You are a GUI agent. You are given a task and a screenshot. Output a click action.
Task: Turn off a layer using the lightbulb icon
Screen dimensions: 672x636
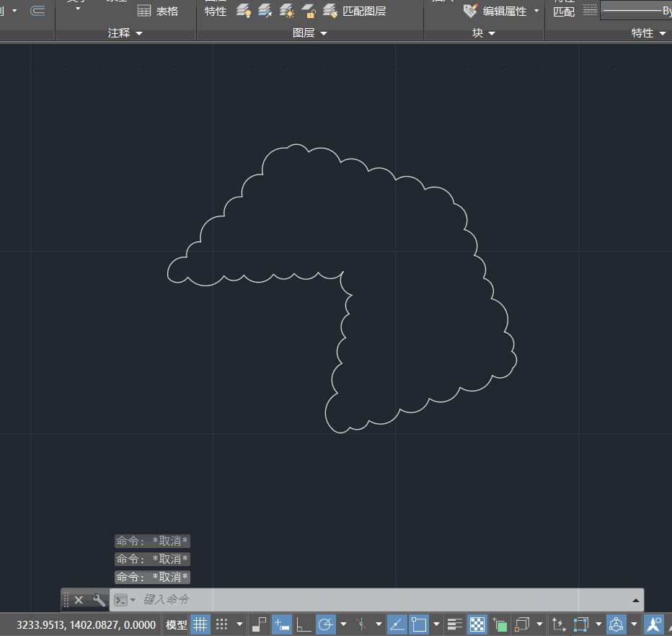[242, 11]
